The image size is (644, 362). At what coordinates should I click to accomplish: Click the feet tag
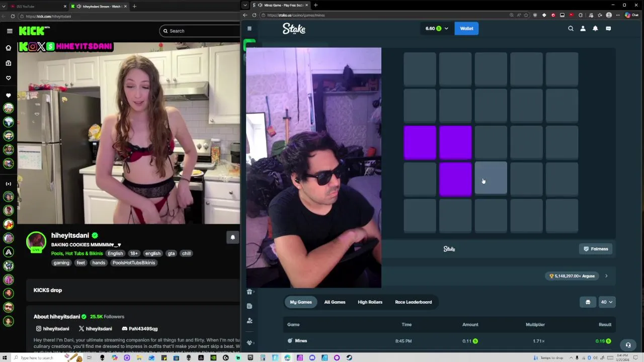coord(80,262)
